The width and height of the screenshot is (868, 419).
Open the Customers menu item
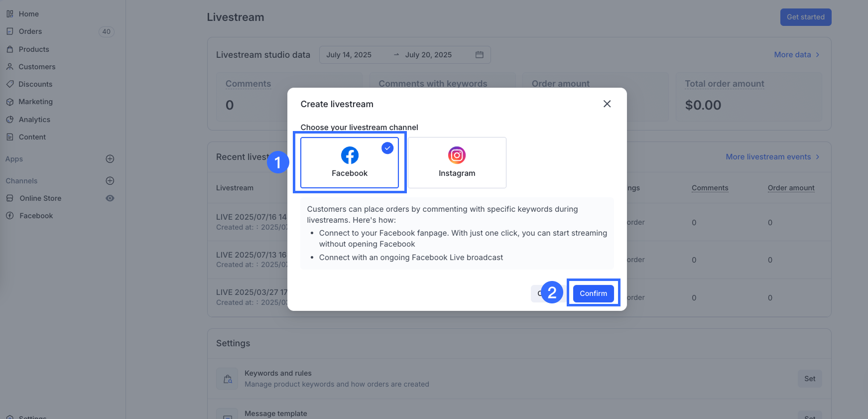tap(37, 67)
